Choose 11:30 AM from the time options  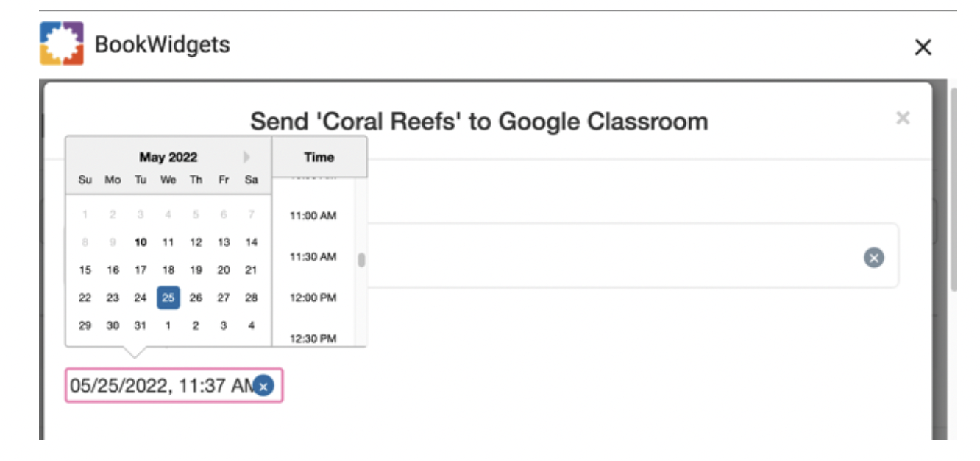coord(313,256)
